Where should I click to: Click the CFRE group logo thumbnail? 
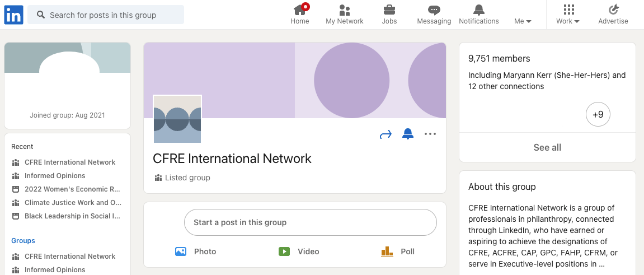177,119
